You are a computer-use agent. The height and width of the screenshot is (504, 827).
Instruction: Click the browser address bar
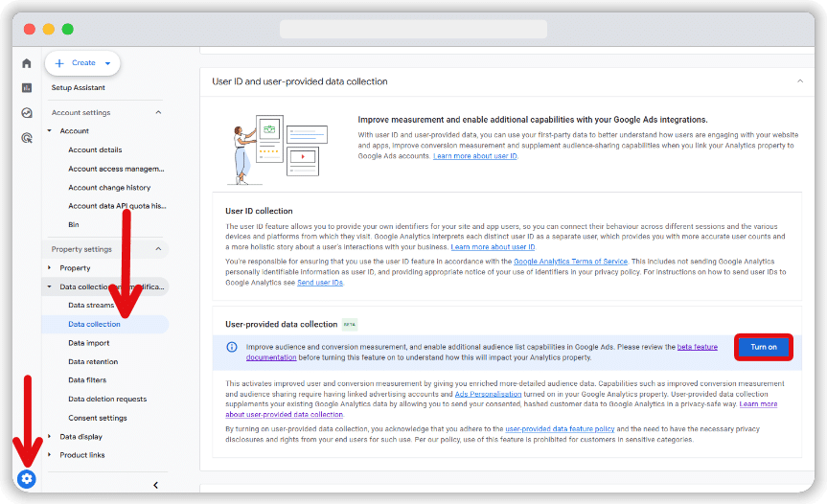[413, 29]
